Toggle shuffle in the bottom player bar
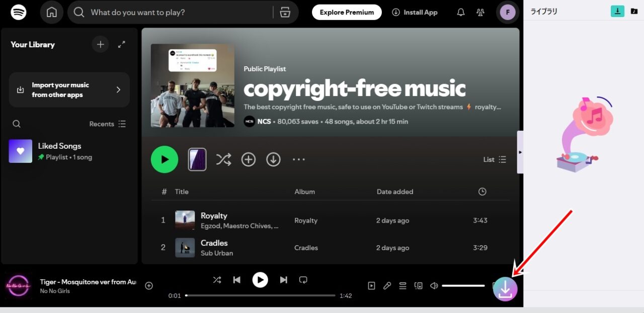Viewport: 644px width, 313px height. tap(217, 280)
